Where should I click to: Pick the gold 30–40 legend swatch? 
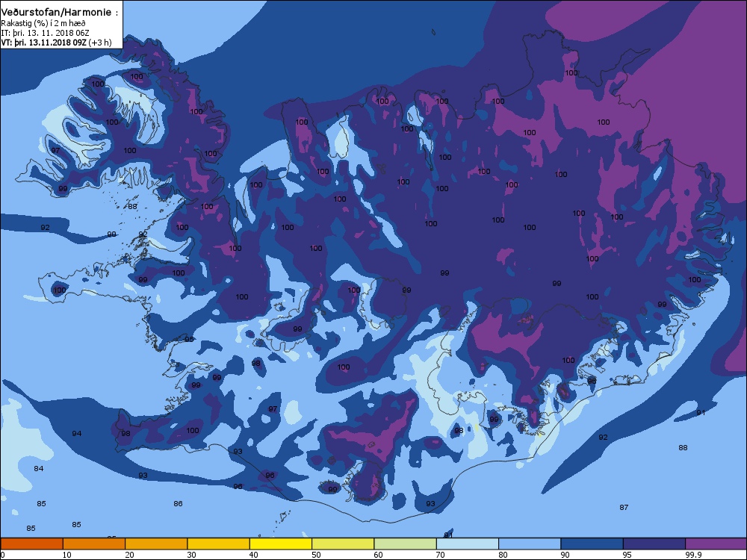pos(219,544)
